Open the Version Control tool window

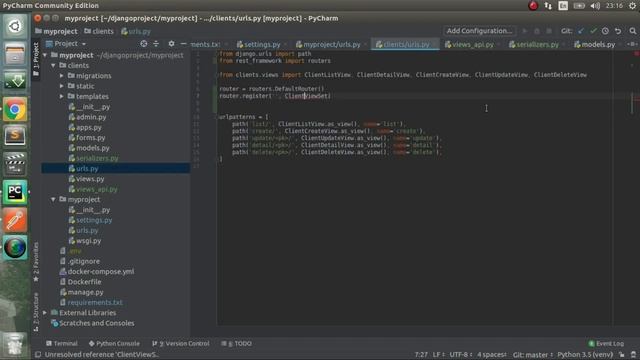(x=181, y=344)
